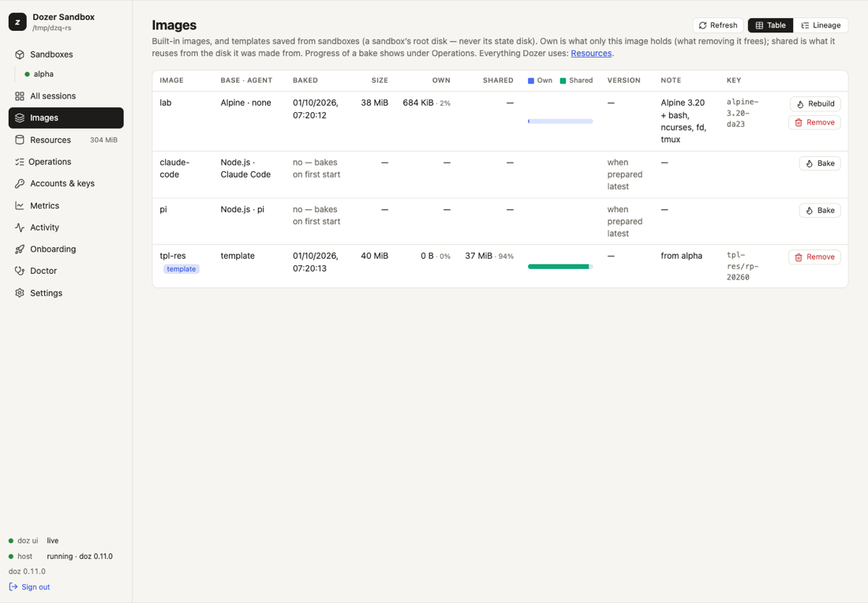Click the trash icon in lab row
Screen dimensions: 868x603
point(799,122)
